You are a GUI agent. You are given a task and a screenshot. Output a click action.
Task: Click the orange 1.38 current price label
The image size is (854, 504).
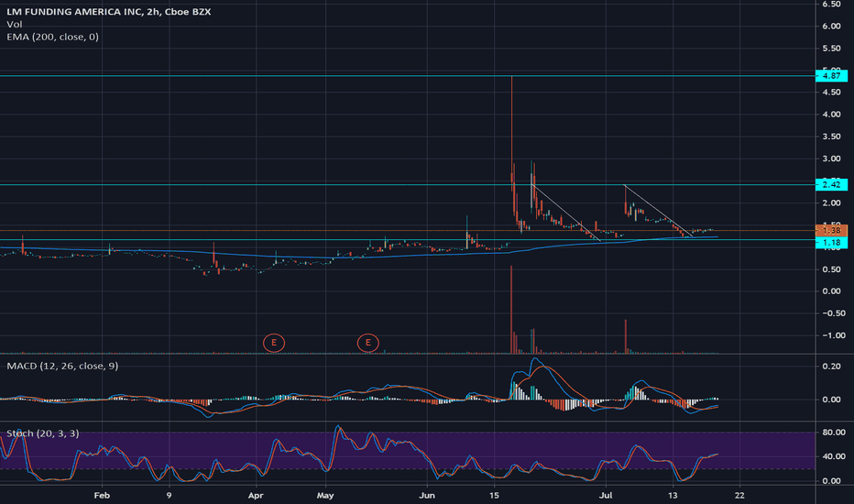831,231
